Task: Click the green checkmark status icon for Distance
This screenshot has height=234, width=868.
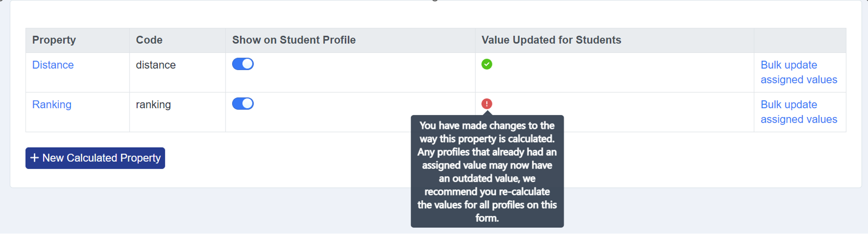Action: pyautogui.click(x=486, y=64)
